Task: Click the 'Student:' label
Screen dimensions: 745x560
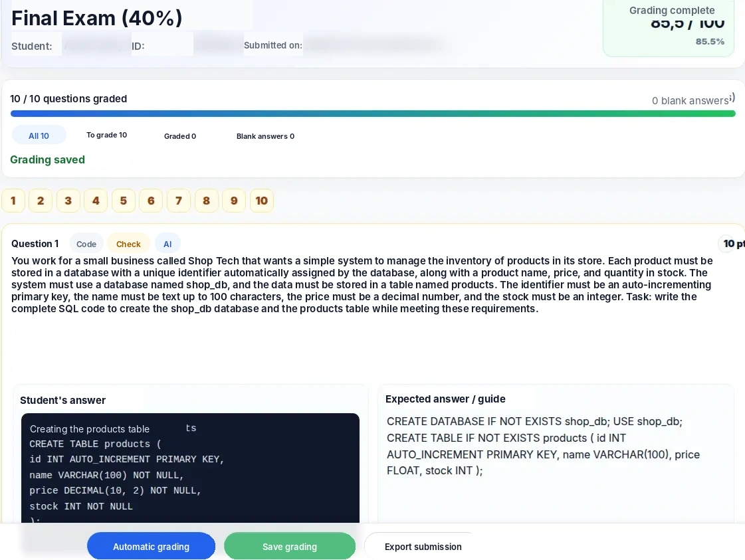Action: point(32,46)
